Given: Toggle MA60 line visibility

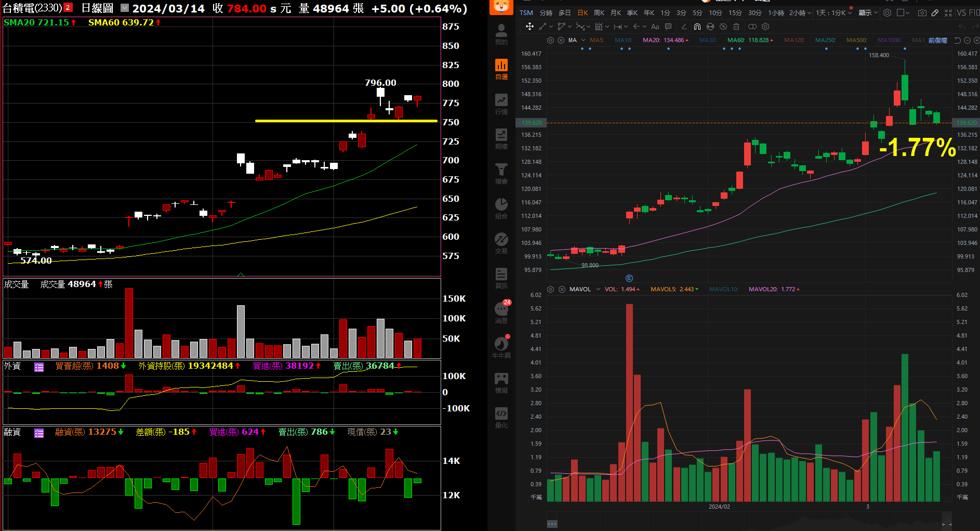Looking at the screenshot, I should [x=750, y=40].
